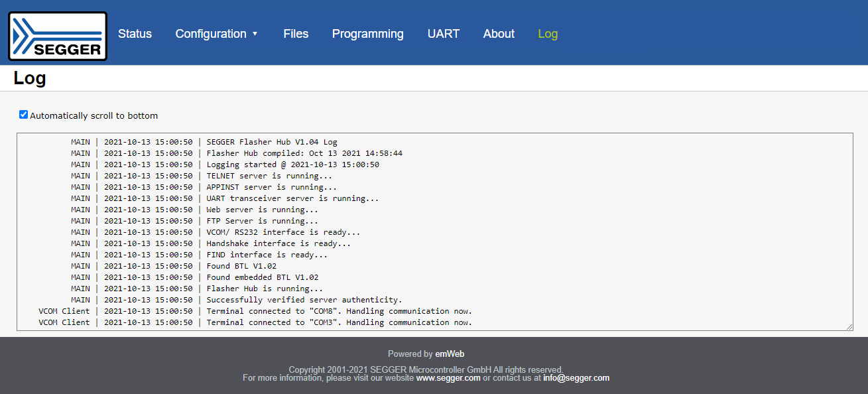Click the 'SEGGER Flasher Hub V1.04 Log' line
Viewport: 868px width, 394px height.
272,142
